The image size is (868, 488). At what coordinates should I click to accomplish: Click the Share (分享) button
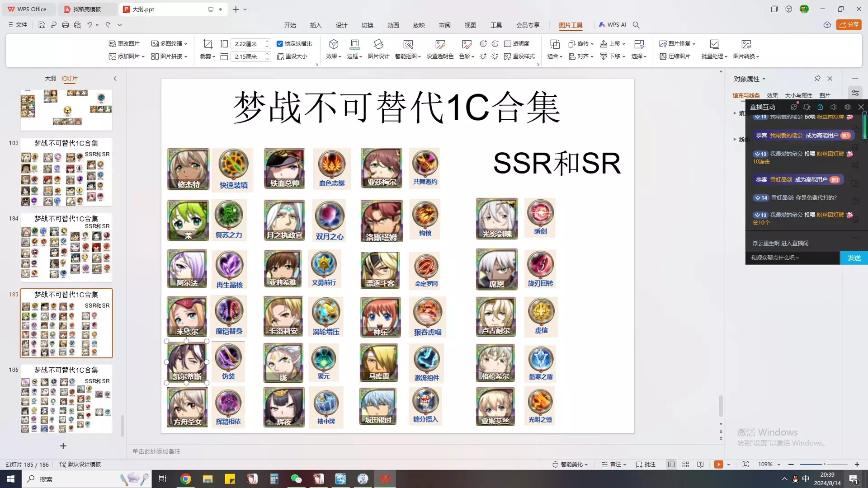(849, 25)
